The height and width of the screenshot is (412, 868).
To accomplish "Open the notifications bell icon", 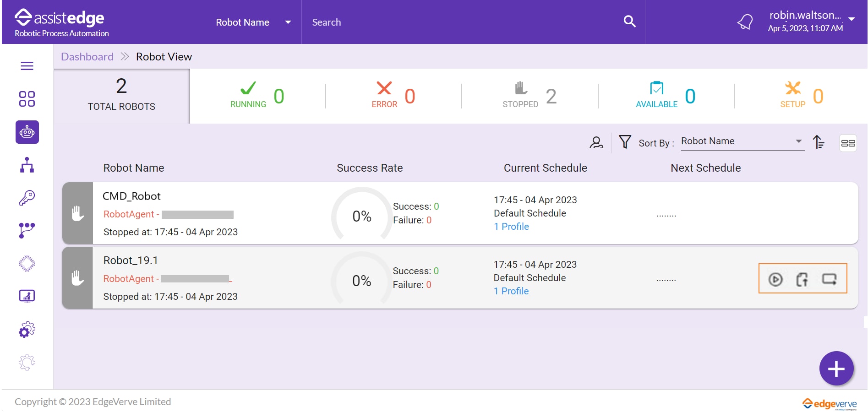I will (x=745, y=22).
